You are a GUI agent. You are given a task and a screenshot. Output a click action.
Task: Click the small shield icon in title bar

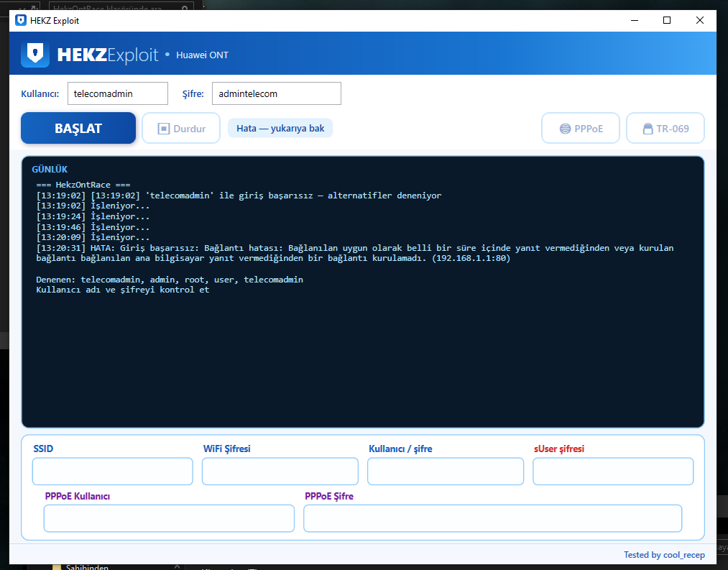click(x=21, y=20)
